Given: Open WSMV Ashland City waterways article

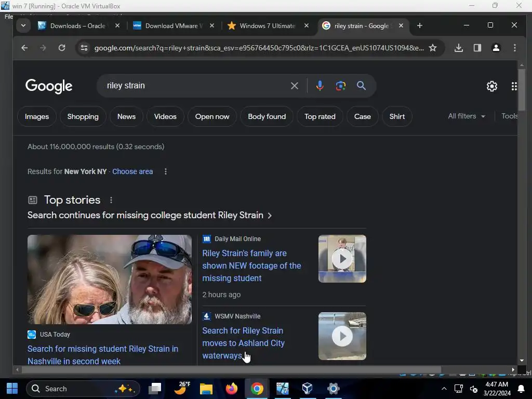Looking at the screenshot, I should pyautogui.click(x=243, y=343).
